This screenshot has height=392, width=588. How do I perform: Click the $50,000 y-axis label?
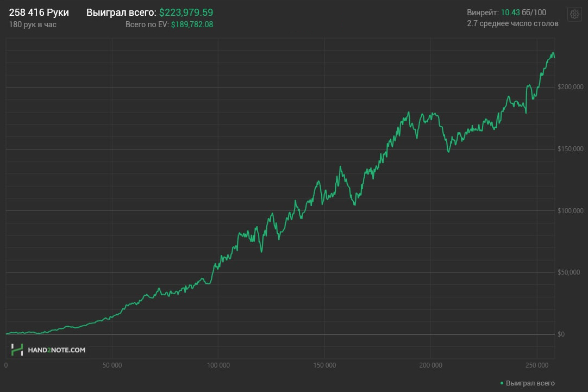[x=569, y=272]
